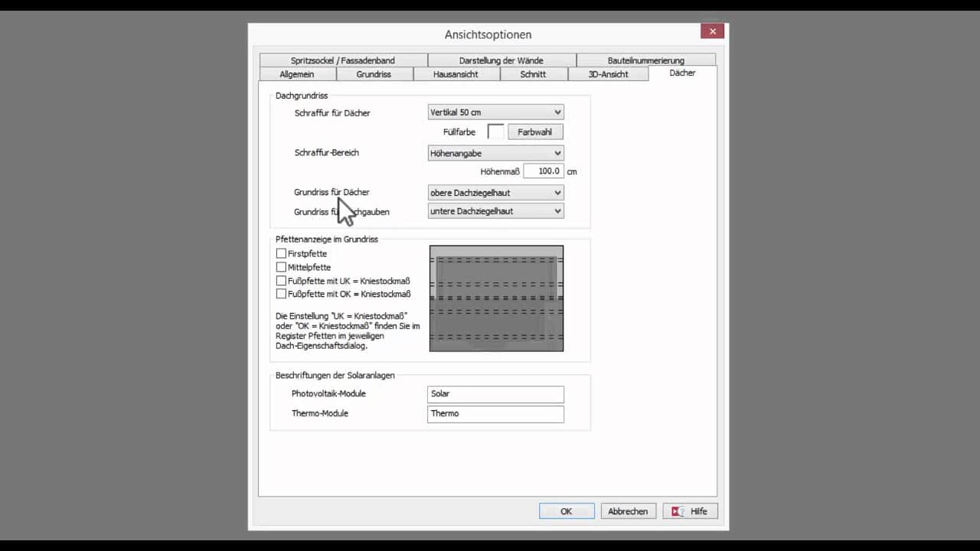Open the untere Dachziegelhaut dropdown
This screenshot has height=551, width=980.
(495, 211)
